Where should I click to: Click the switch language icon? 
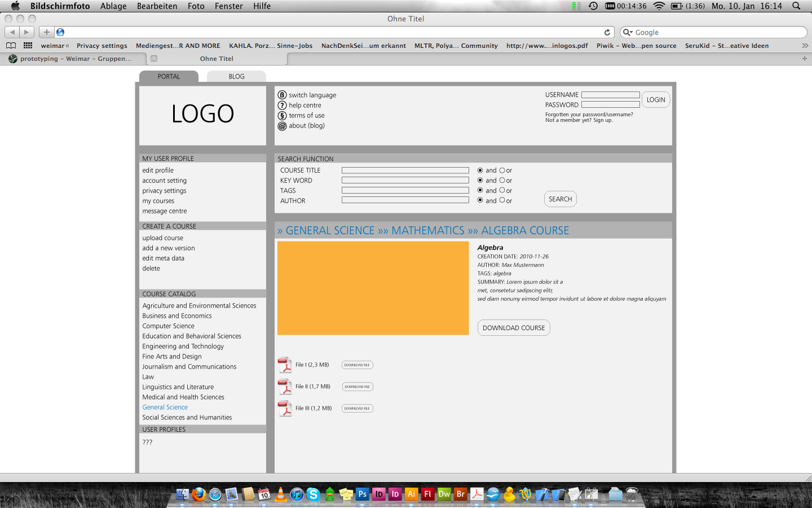[282, 95]
